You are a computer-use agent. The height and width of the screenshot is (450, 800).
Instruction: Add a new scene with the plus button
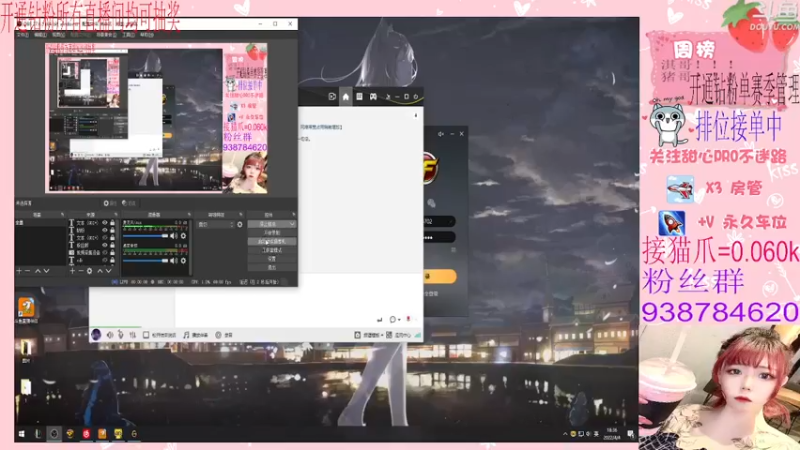(19, 271)
